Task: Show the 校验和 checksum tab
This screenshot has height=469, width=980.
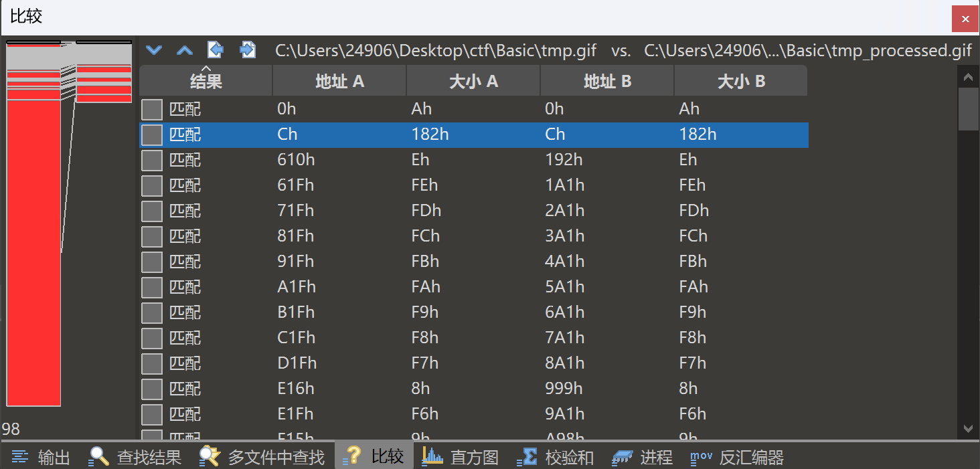Action: (556, 457)
